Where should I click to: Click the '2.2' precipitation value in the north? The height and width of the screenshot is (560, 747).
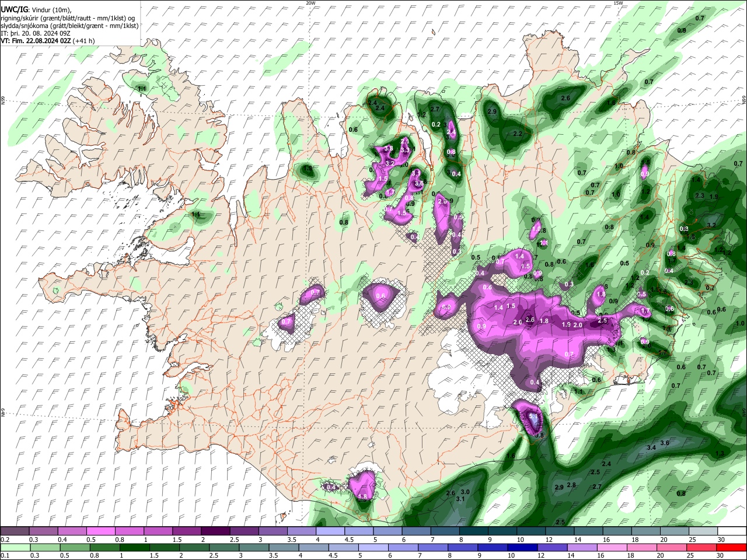point(517,134)
